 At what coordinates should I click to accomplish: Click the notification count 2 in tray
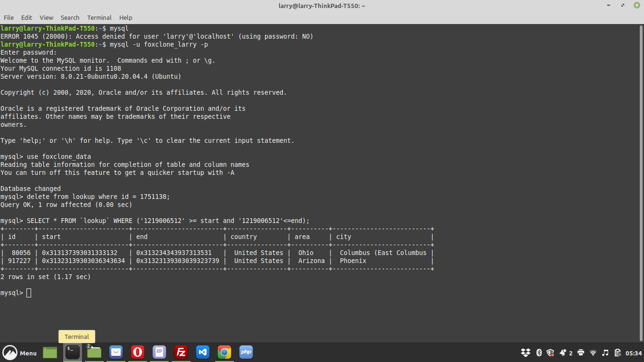pos(571,353)
